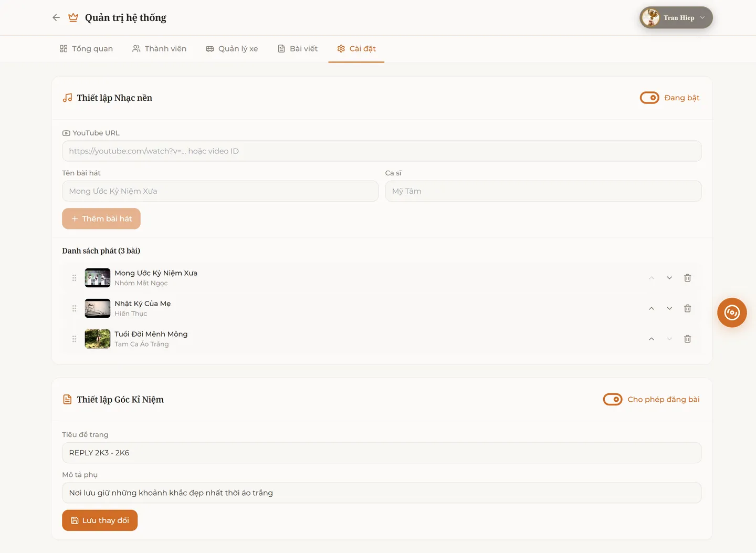756x553 pixels.
Task: Click the back arrow beside Quản trị hệ thống
Action: click(x=56, y=18)
